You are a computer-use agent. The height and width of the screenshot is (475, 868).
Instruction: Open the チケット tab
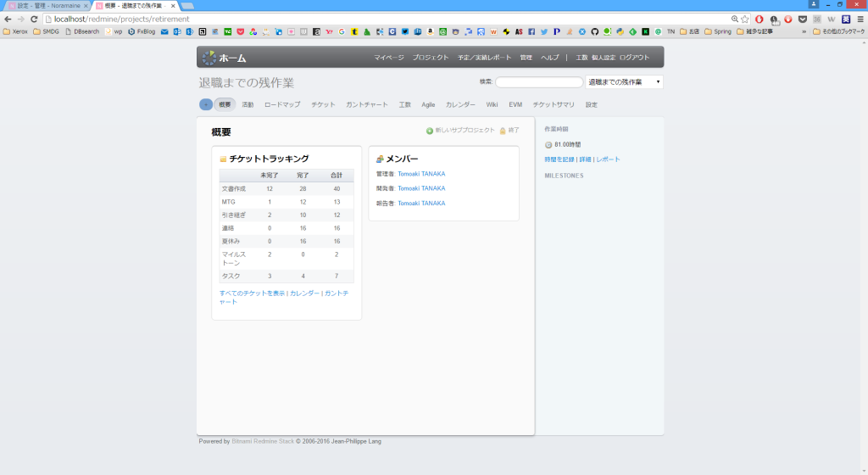[323, 104]
